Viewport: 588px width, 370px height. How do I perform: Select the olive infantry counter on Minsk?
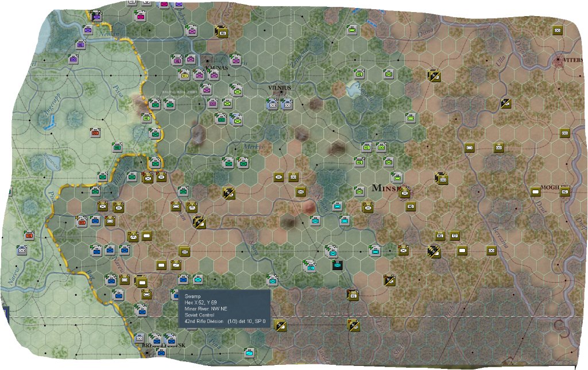coord(404,193)
